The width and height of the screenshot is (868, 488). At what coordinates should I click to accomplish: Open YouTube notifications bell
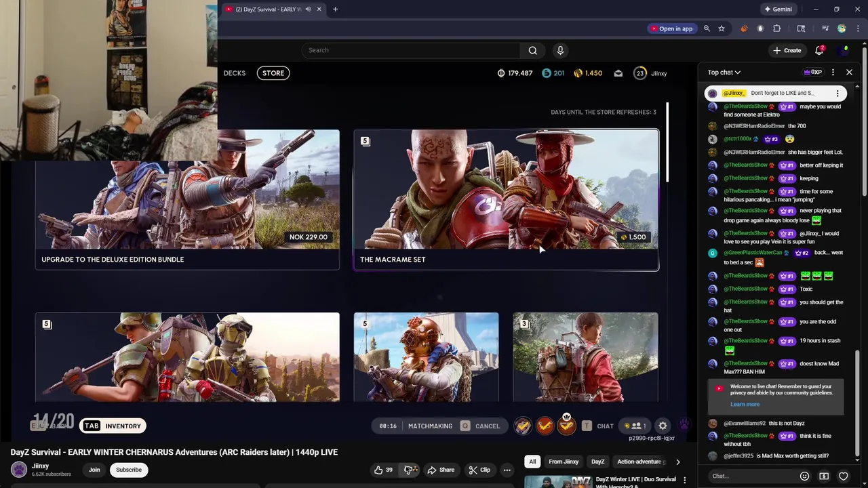tap(819, 50)
